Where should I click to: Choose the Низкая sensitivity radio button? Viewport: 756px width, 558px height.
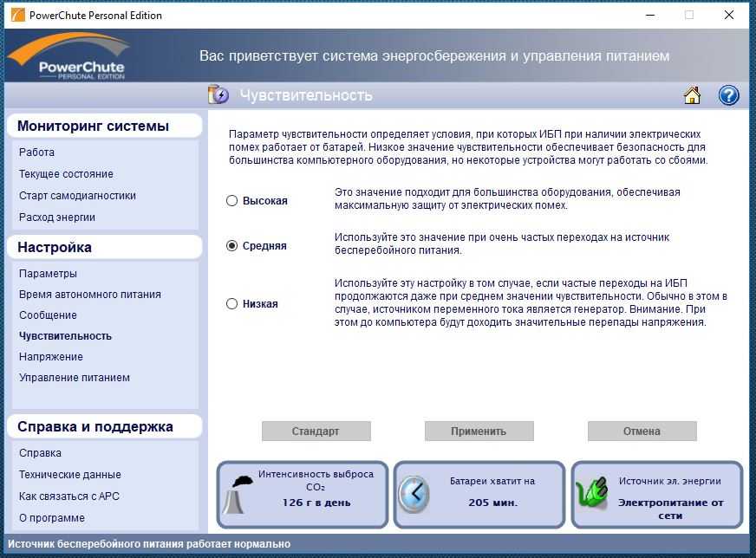[x=231, y=304]
